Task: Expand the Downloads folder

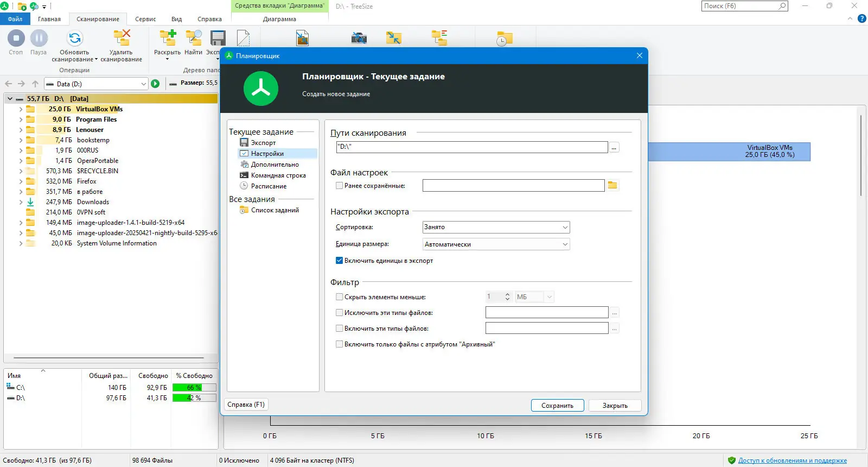Action: click(21, 202)
